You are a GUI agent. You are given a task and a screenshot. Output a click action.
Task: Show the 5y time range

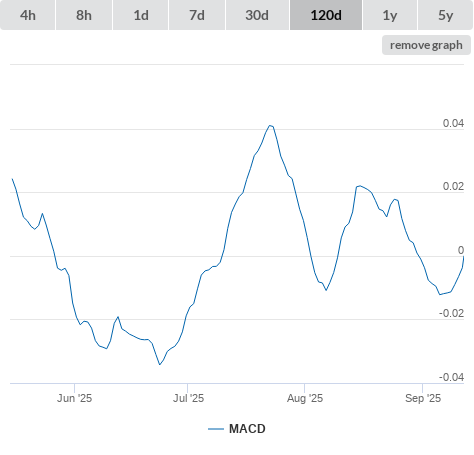pos(446,15)
